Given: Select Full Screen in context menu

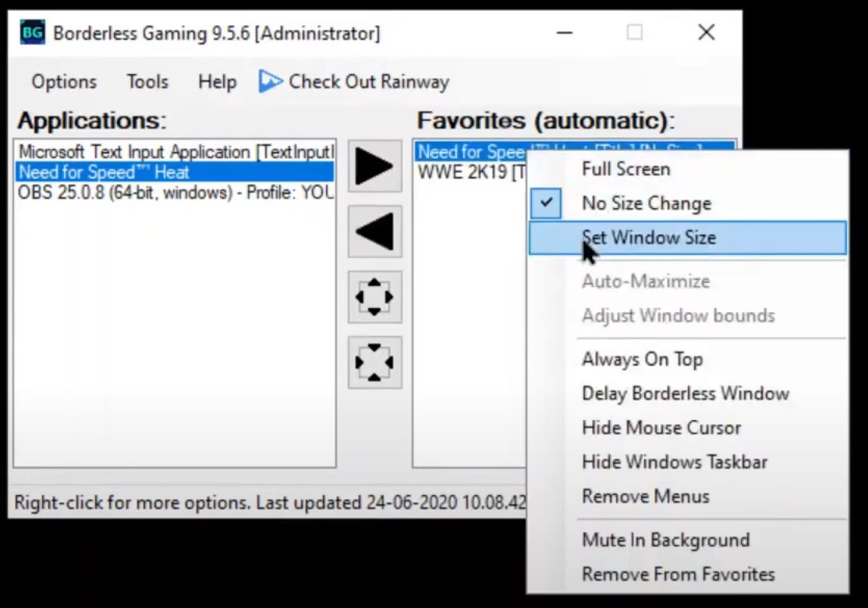Looking at the screenshot, I should pyautogui.click(x=625, y=169).
